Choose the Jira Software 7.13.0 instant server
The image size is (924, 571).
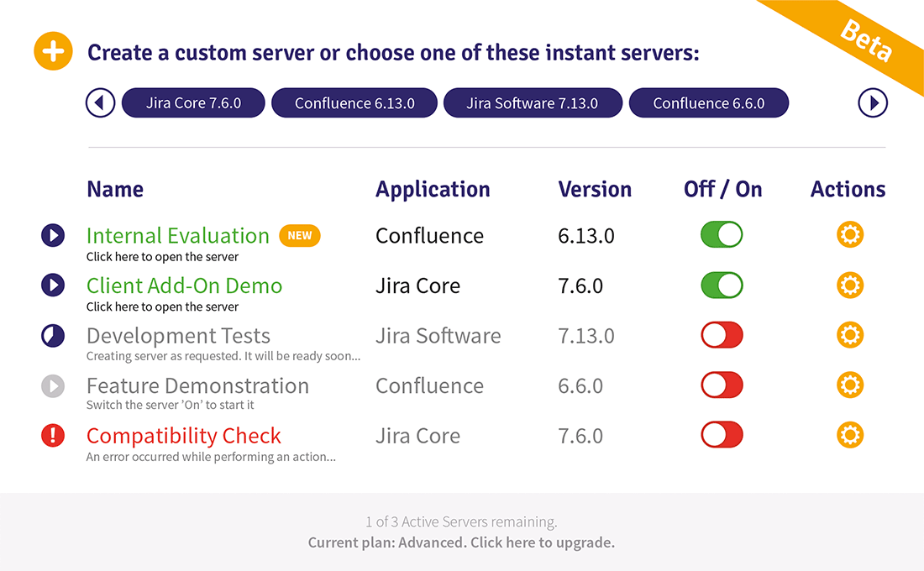pyautogui.click(x=533, y=103)
